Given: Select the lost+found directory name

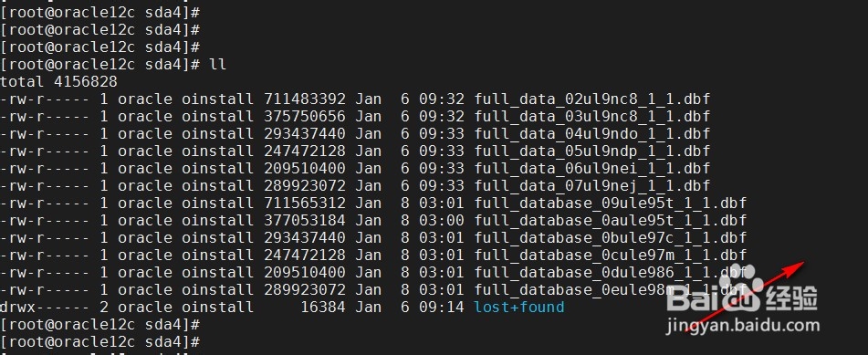Looking at the screenshot, I should click(519, 307).
